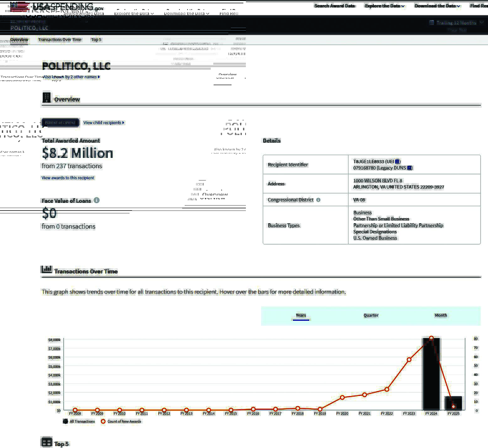Click the Count of New Awards legend marker
488x448 pixels.
coord(103,421)
